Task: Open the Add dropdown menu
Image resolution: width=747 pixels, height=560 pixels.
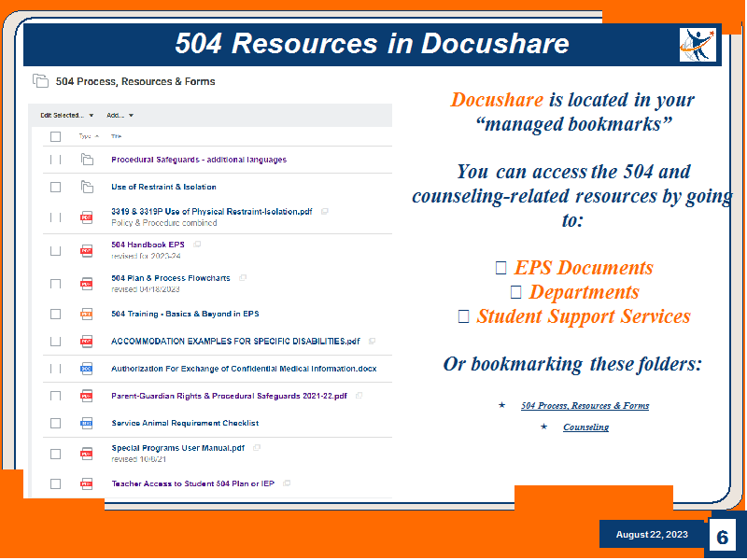Action: (120, 115)
